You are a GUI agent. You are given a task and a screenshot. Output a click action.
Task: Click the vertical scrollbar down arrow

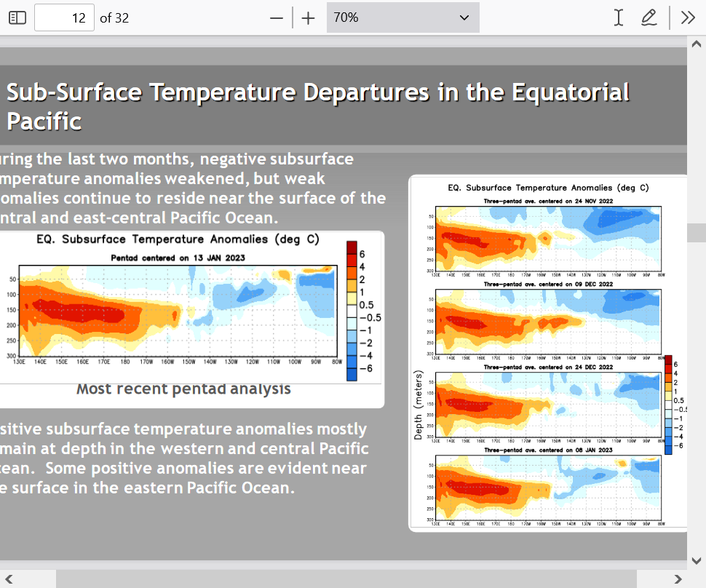tap(696, 560)
